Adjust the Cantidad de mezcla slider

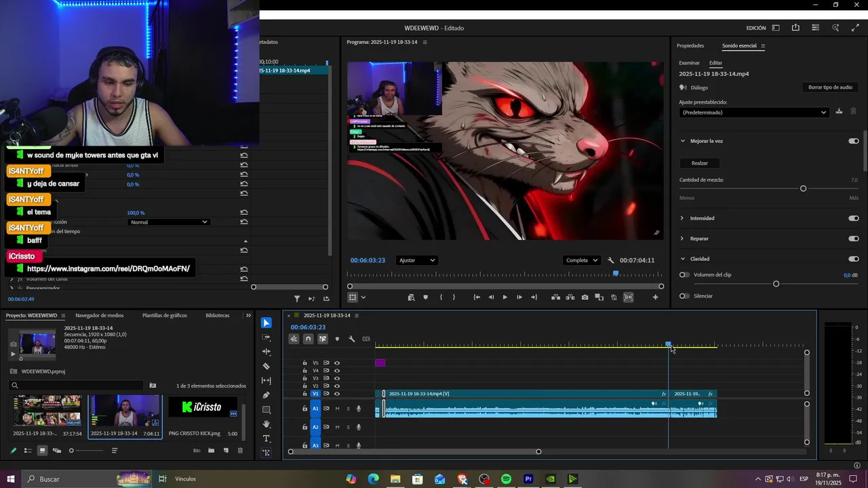pos(804,188)
